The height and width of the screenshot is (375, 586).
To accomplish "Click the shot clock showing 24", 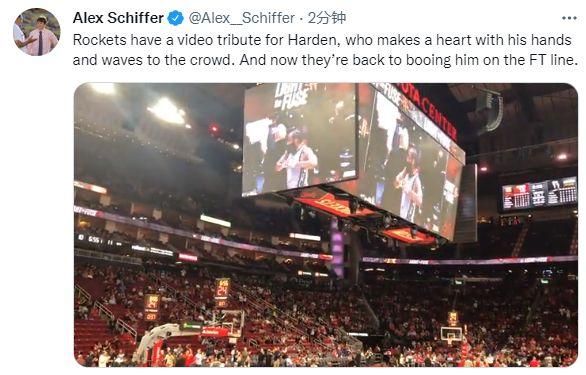I will tap(222, 290).
